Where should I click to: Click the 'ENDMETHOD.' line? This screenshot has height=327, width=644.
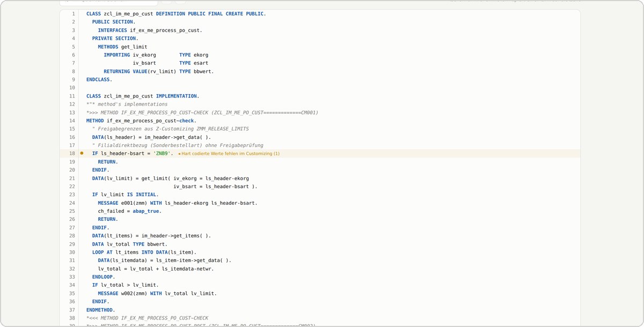(101, 310)
